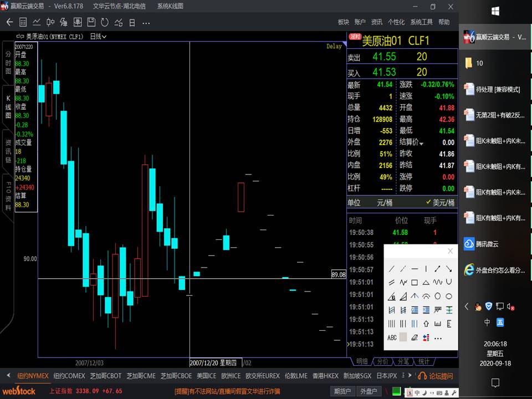Open the 系统工具 menu
The height and width of the screenshot is (399, 532).
(x=421, y=22)
